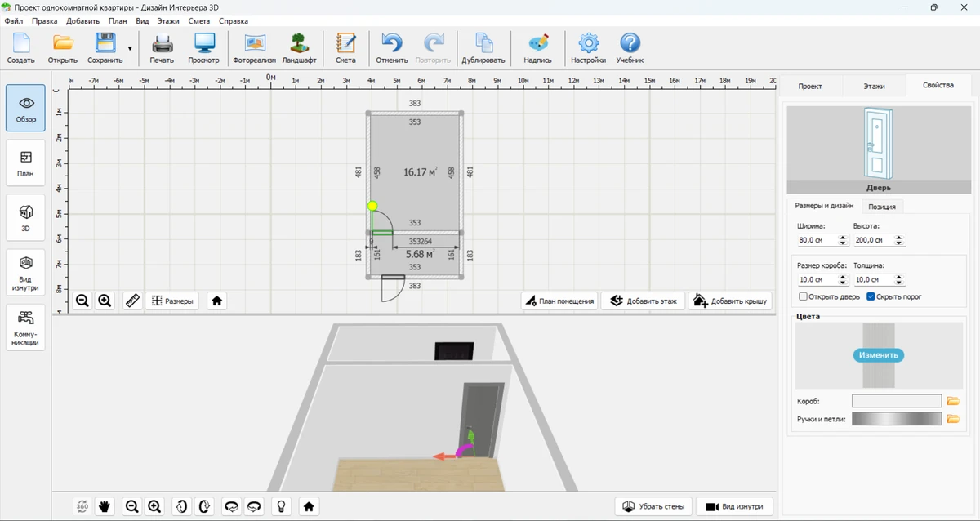The height and width of the screenshot is (521, 980).
Task: Adjust the Высота stepper arrows
Action: click(899, 240)
